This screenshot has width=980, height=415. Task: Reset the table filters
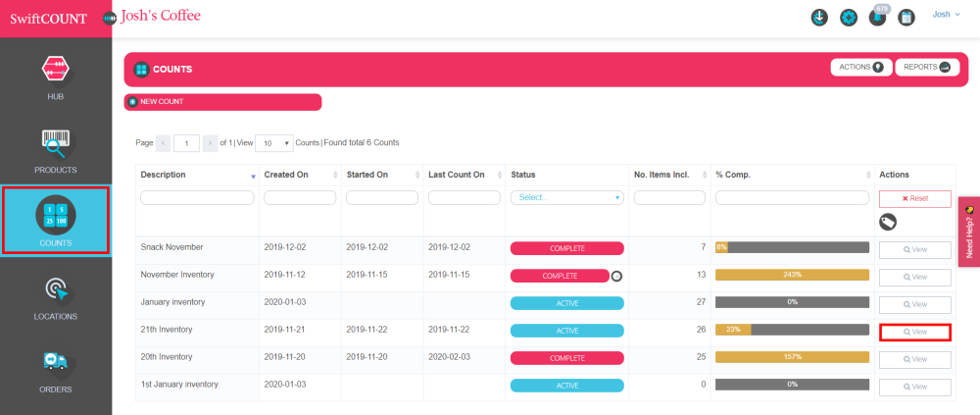coord(915,198)
